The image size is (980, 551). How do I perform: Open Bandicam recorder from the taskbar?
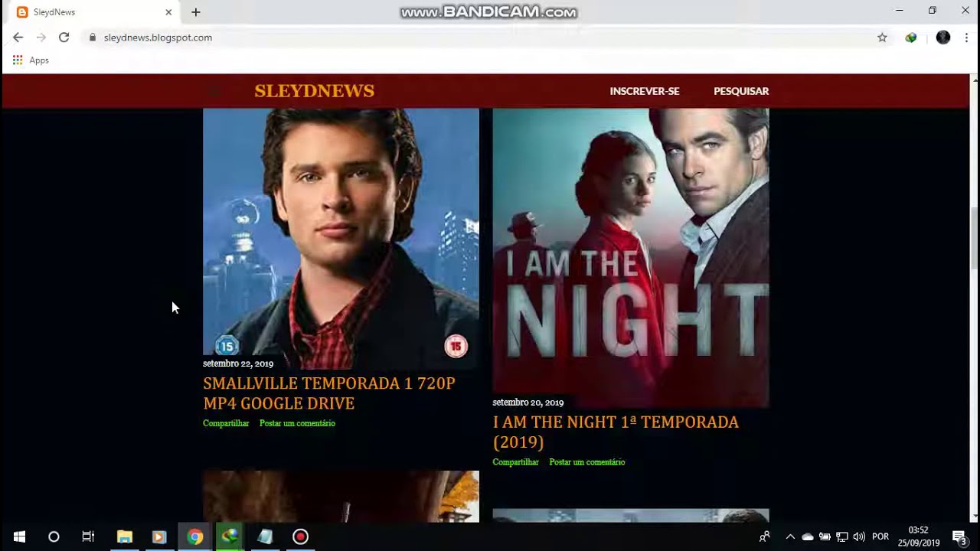point(300,536)
